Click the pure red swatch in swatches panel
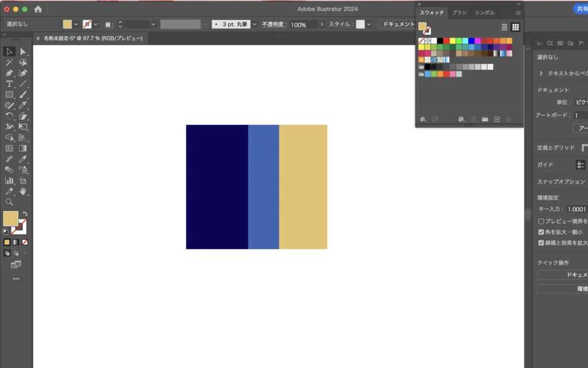Viewport: 588px width, 368px height. click(x=447, y=41)
